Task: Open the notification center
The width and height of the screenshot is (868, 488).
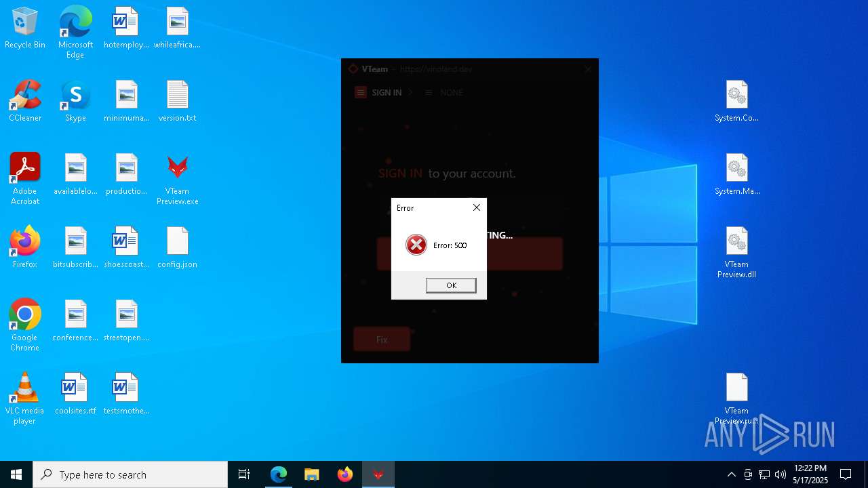Action: click(846, 474)
